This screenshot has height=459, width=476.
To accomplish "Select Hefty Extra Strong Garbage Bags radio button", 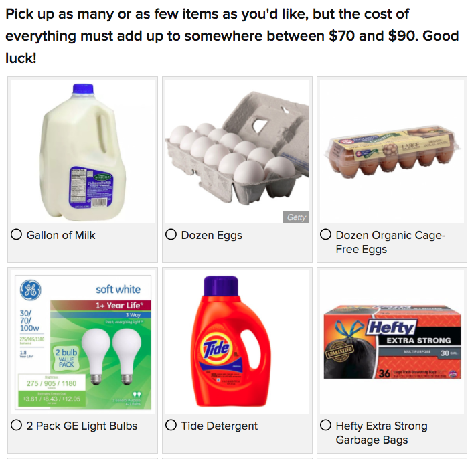I will click(x=326, y=426).
